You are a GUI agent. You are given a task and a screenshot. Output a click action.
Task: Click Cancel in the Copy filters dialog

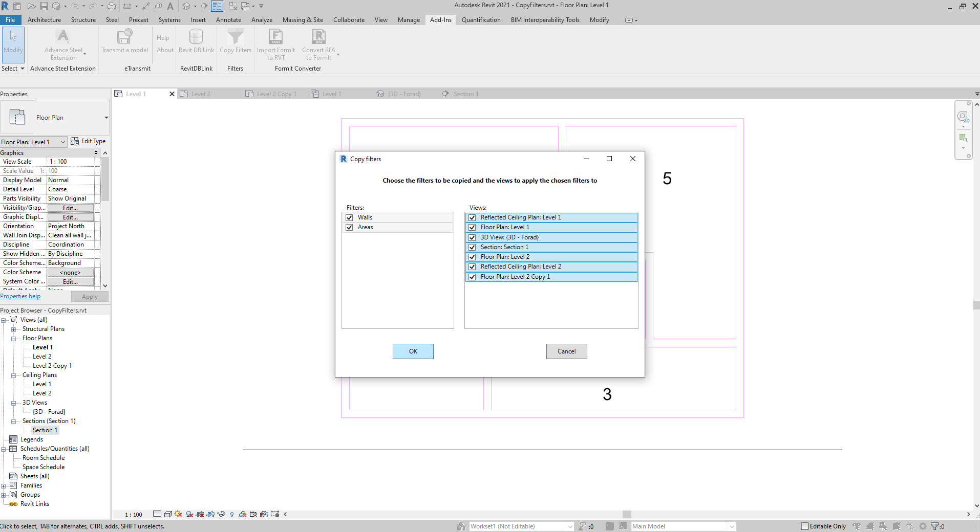coord(567,351)
